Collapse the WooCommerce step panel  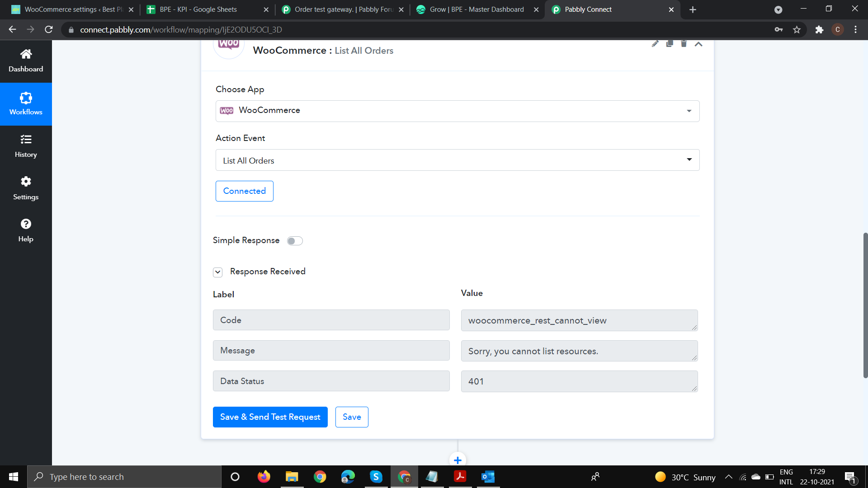pyautogui.click(x=698, y=44)
